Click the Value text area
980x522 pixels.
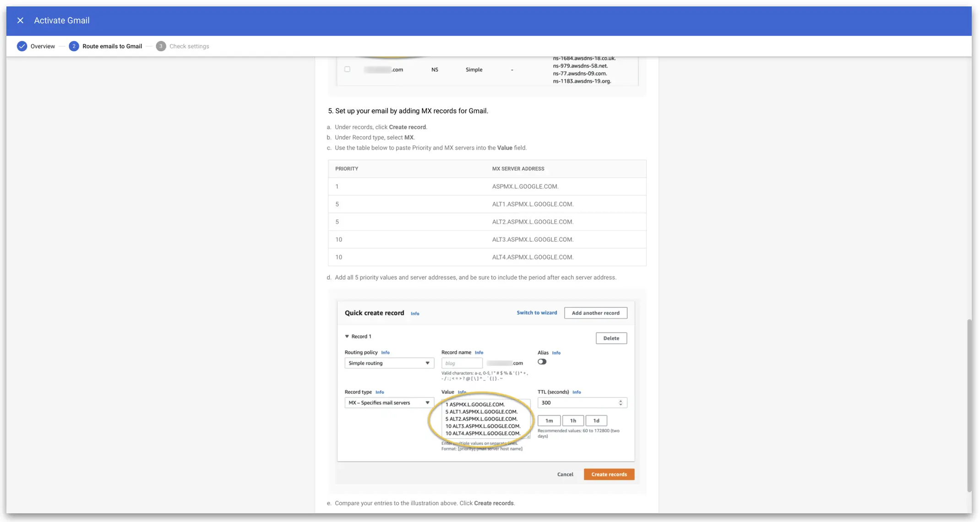point(485,419)
